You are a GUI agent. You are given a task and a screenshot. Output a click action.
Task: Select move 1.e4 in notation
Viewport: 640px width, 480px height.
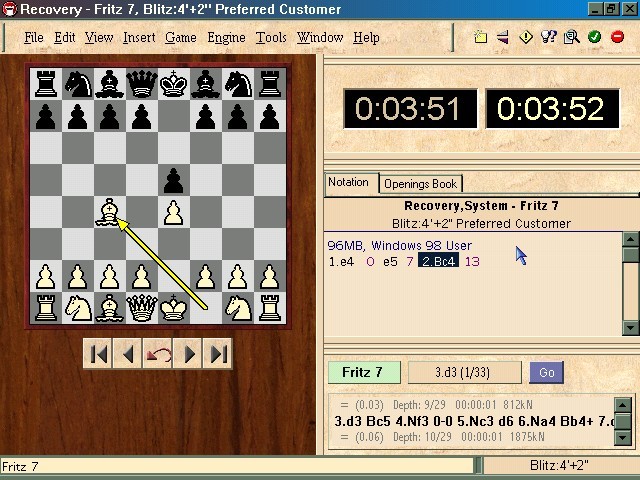[x=342, y=262]
